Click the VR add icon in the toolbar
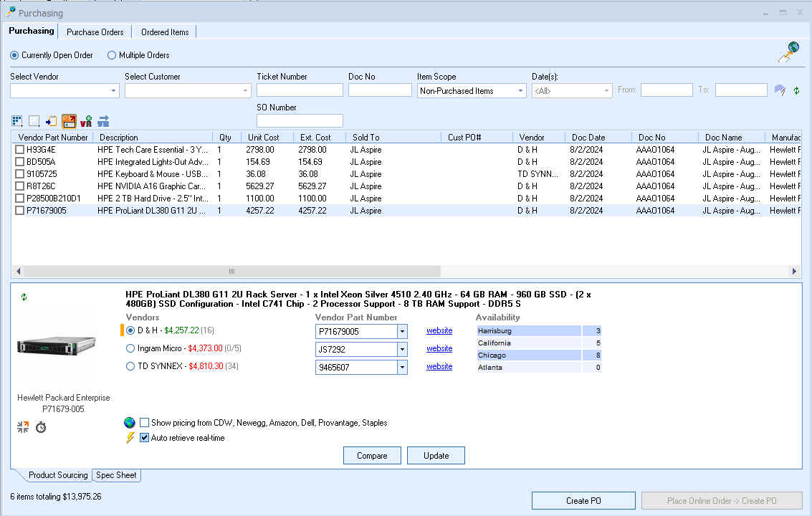 click(x=86, y=121)
